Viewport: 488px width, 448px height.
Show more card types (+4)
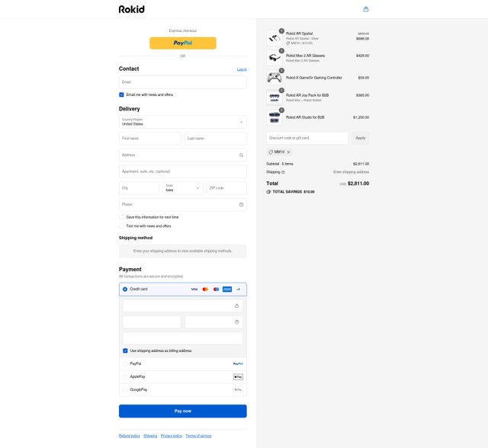click(x=238, y=289)
